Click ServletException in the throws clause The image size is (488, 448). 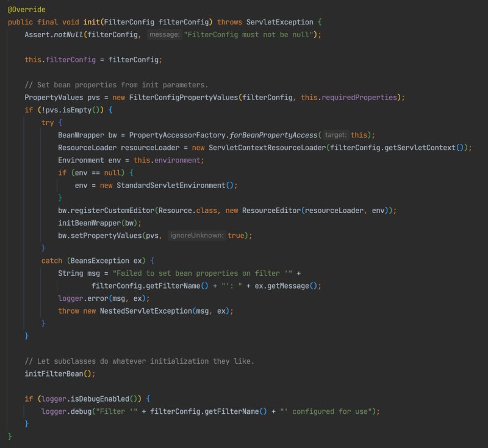[x=280, y=22]
